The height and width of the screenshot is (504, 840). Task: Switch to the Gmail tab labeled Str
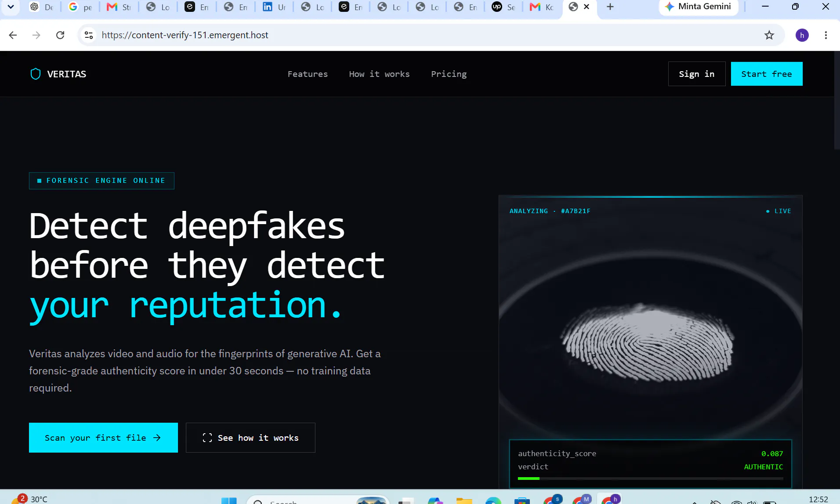click(119, 7)
